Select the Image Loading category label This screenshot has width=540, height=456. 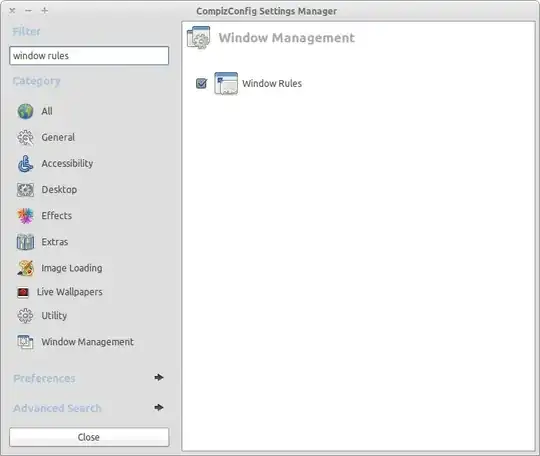click(72, 268)
